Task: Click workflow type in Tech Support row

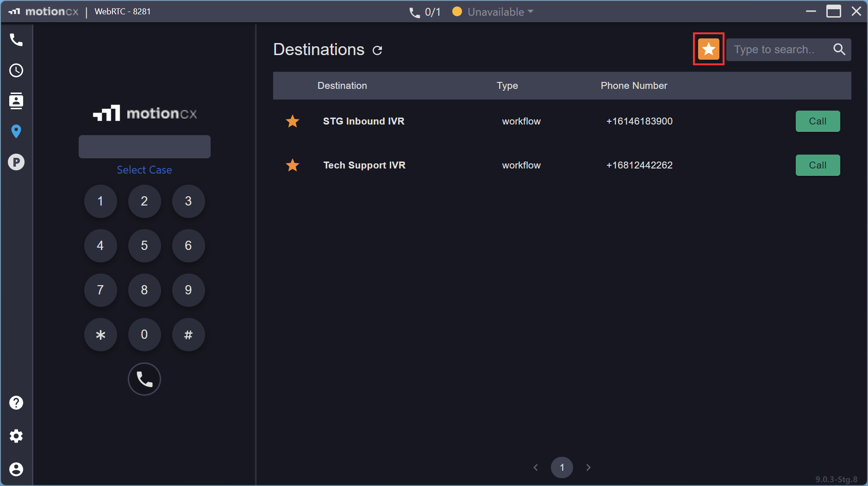Action: pyautogui.click(x=521, y=165)
